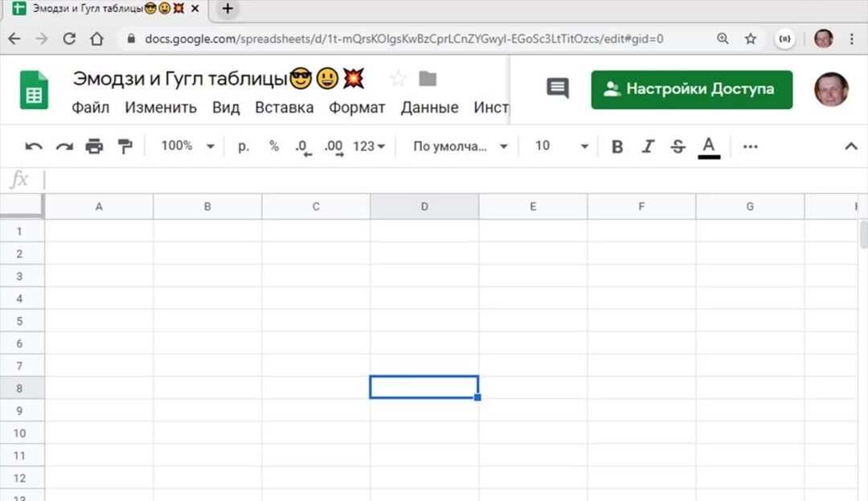Screen dimensions: 868x501
Task: Select column B header
Action: click(207, 207)
